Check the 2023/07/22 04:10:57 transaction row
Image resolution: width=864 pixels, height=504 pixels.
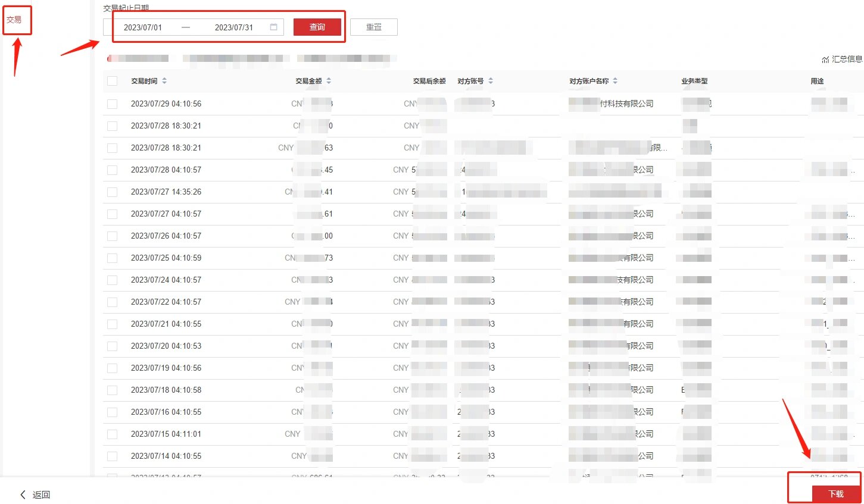coord(112,302)
